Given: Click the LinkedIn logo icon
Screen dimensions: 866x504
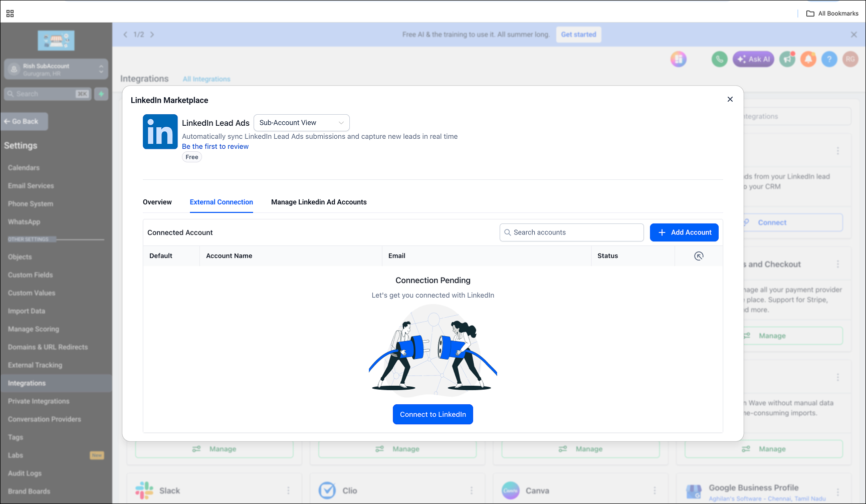Looking at the screenshot, I should coord(160,132).
